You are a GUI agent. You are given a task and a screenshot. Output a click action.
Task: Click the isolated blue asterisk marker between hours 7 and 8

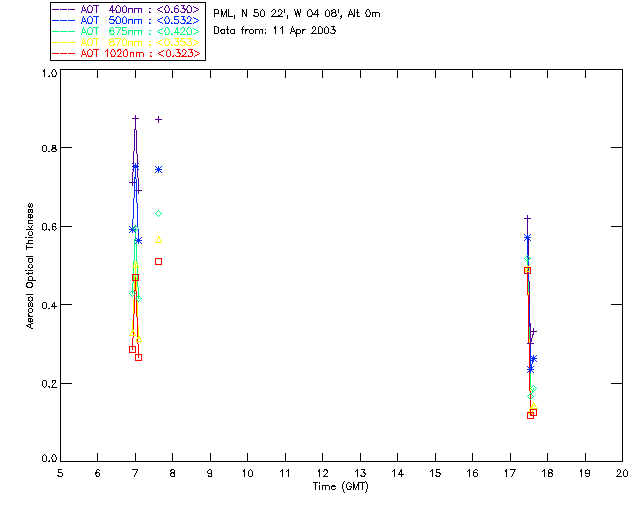coord(158,169)
